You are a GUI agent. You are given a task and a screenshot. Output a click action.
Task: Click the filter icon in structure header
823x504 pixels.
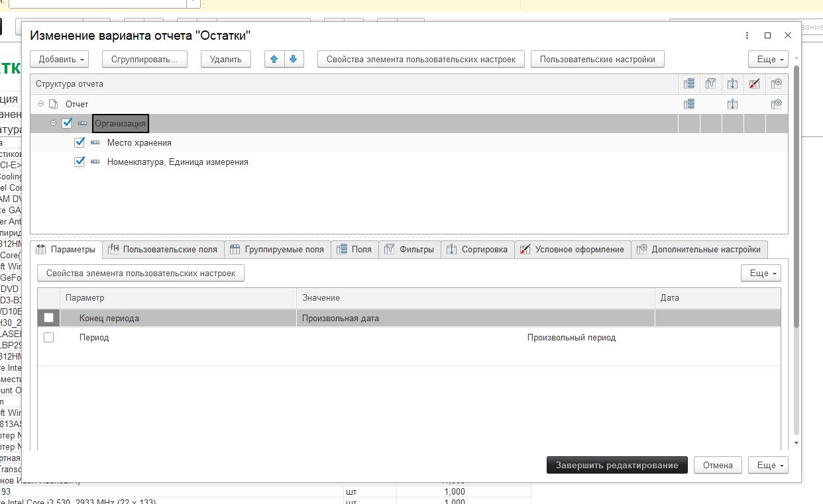[711, 84]
